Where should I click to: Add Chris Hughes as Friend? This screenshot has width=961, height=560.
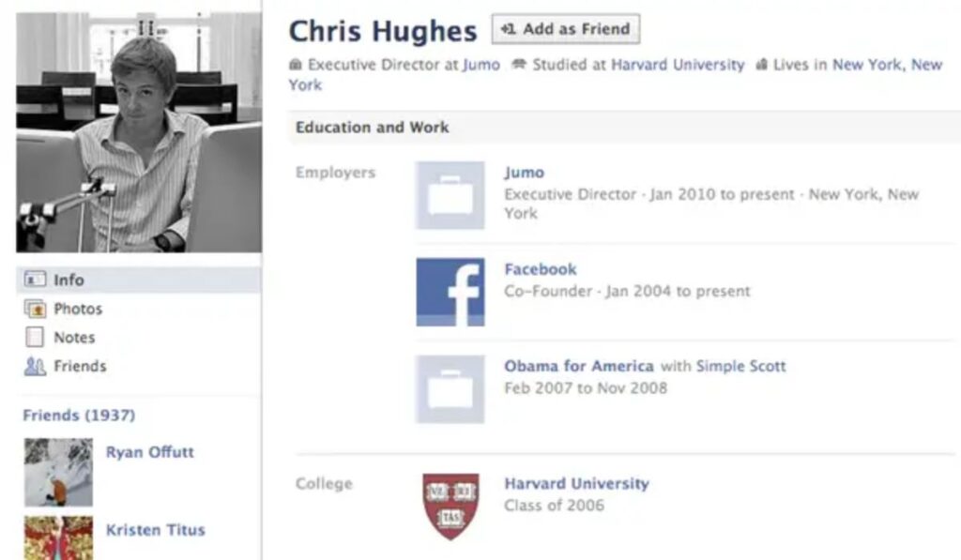point(566,29)
